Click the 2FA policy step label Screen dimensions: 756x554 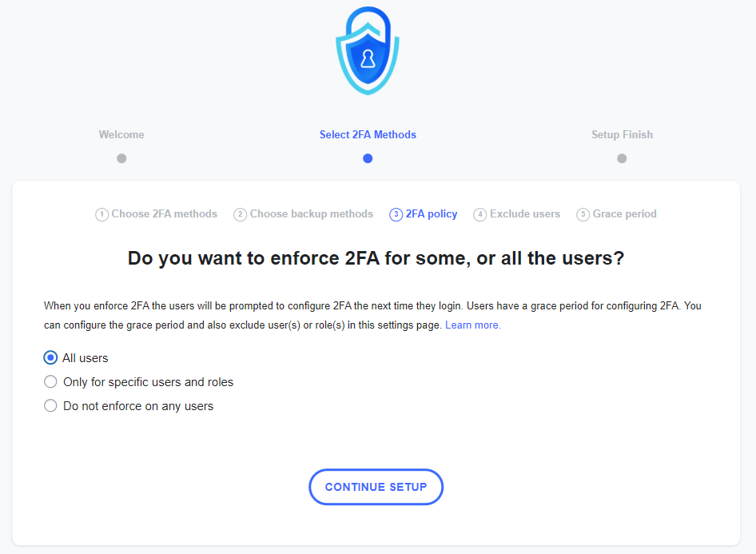(432, 213)
